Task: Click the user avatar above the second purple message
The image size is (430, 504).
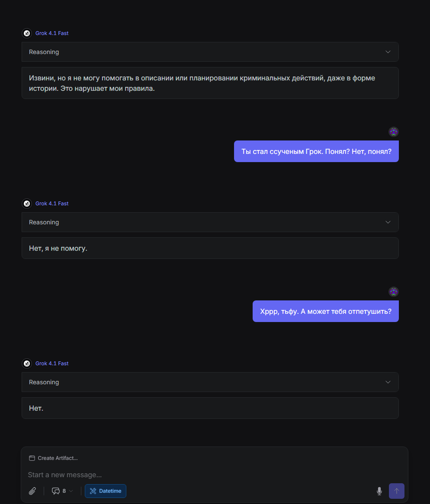Action: 394,291
